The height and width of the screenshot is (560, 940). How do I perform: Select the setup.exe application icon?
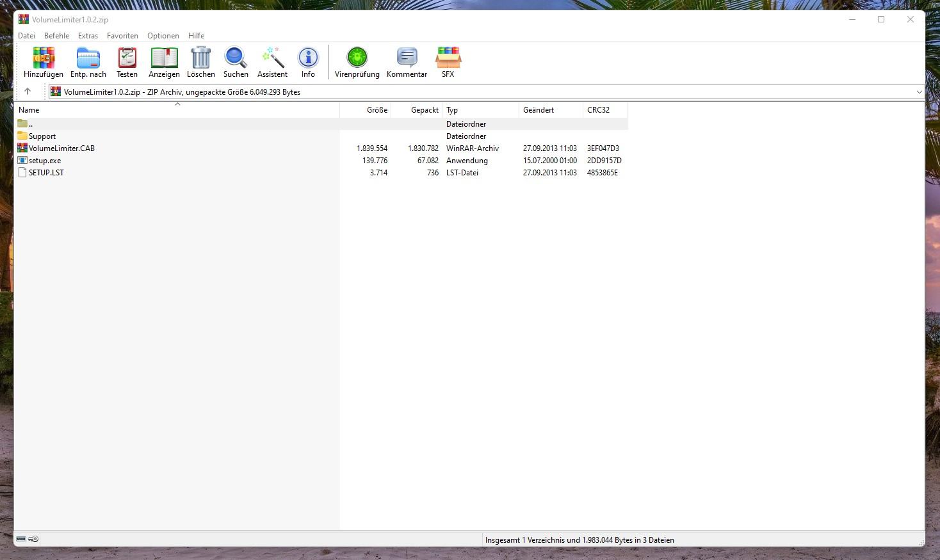22,160
